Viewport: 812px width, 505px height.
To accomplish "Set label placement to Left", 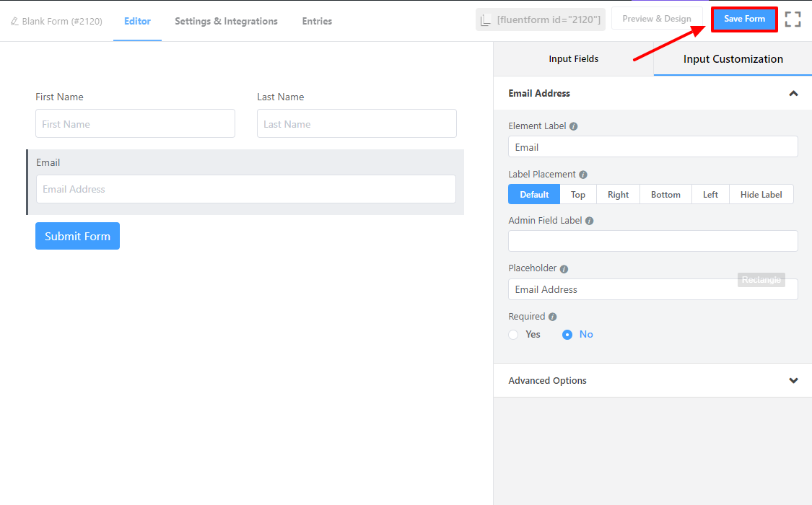I will click(710, 195).
